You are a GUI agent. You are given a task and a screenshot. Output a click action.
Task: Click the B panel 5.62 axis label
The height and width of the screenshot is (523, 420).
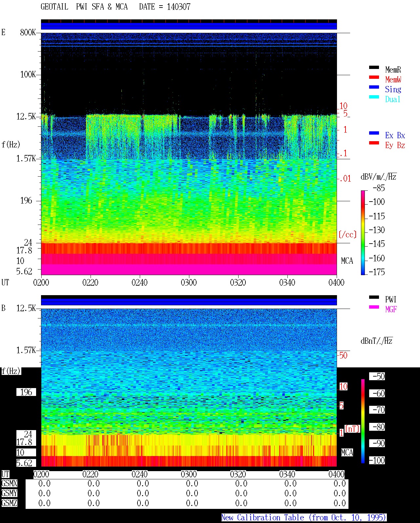pyautogui.click(x=24, y=463)
